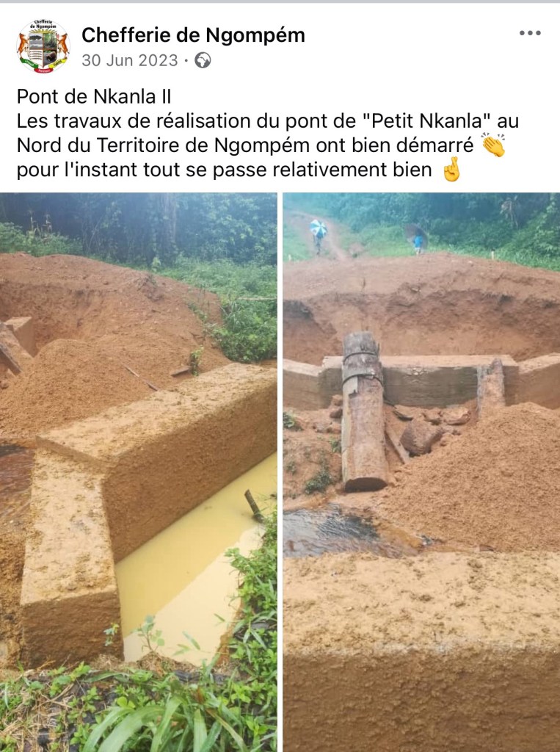Open the left photo of the concrete wall
Screen dimensions: 560x752
tap(139, 472)
